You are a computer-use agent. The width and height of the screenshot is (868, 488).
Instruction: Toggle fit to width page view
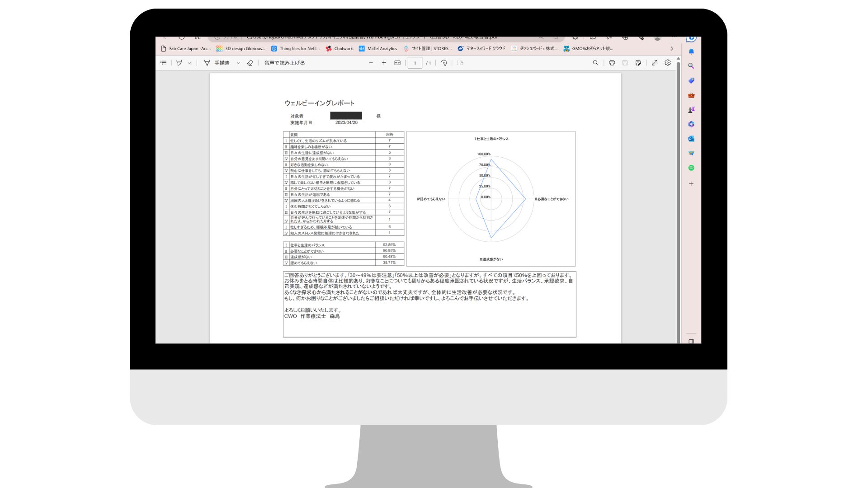click(x=397, y=63)
